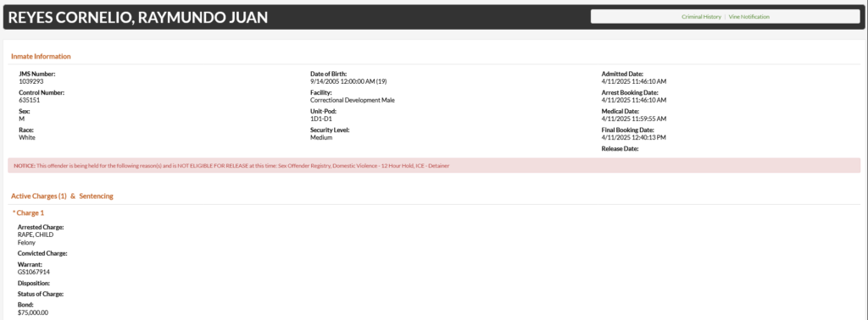Click the 'Active Charges (1)' heading
The image size is (868, 320).
[x=39, y=196]
